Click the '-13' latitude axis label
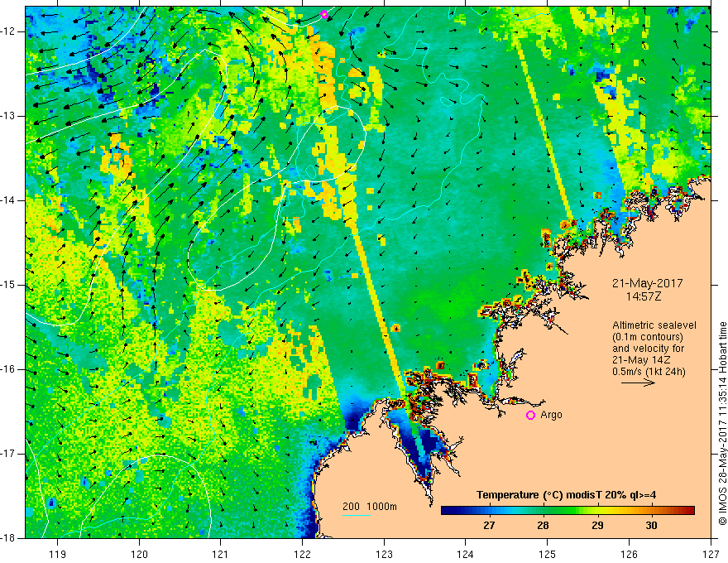 (9, 116)
